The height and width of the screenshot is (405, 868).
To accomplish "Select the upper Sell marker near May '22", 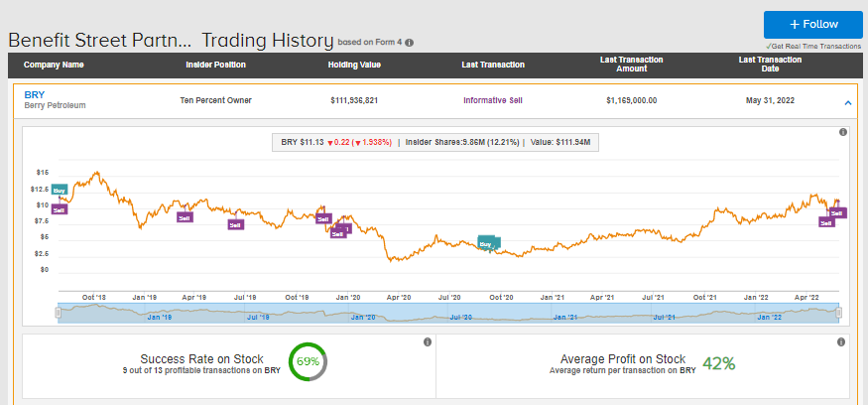I will 838,212.
